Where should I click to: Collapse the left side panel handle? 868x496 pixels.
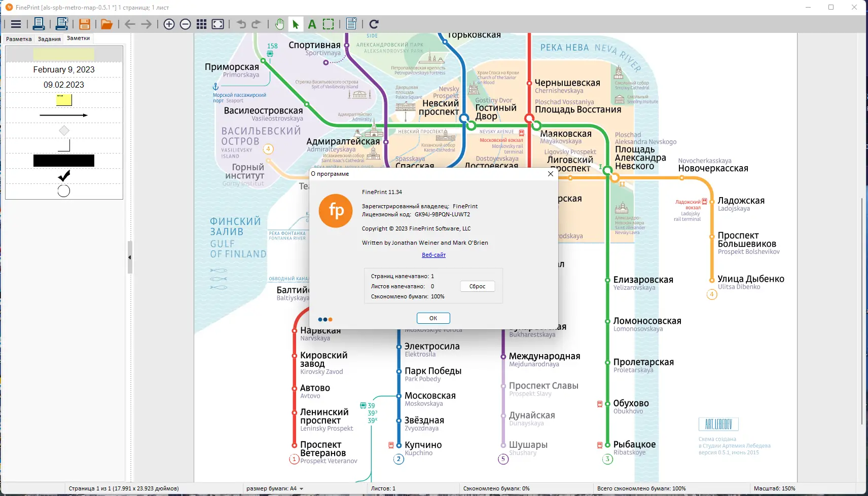pos(130,257)
